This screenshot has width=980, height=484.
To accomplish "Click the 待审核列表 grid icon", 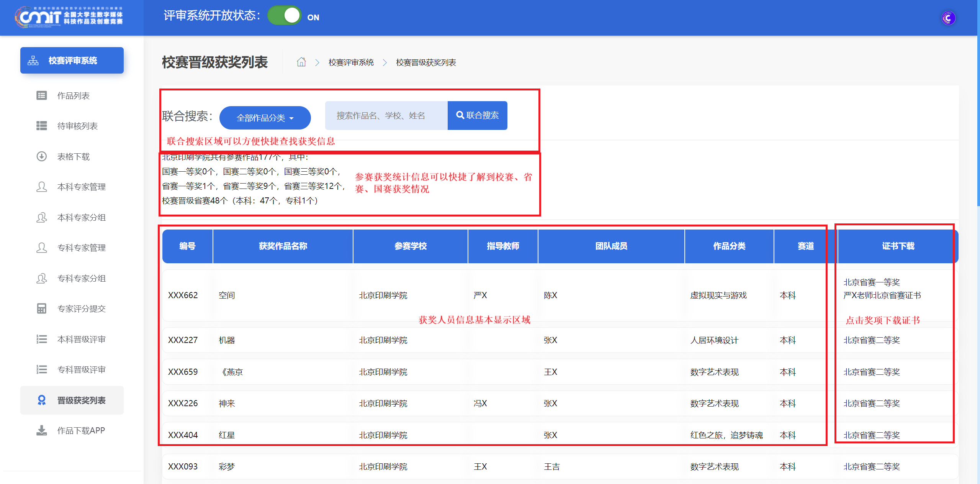I will [x=41, y=126].
